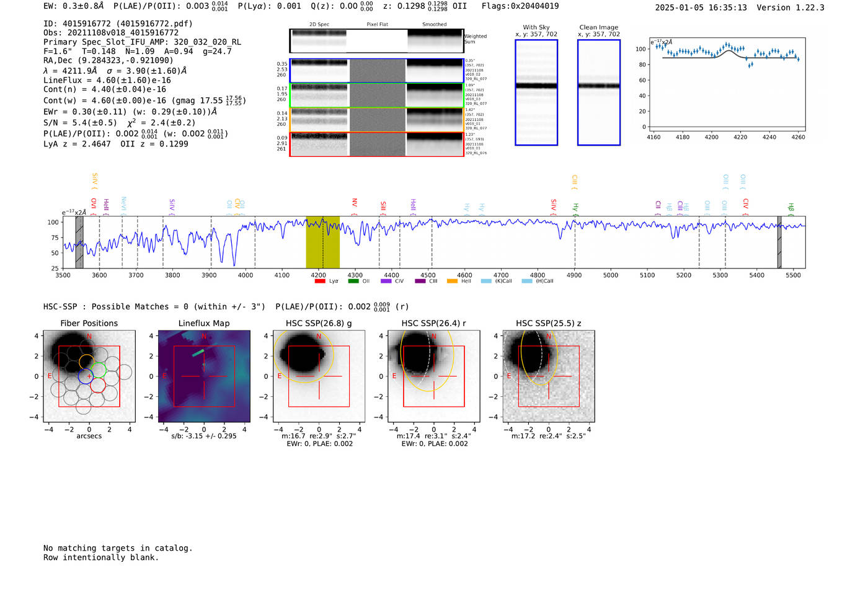
Task: Click the yellow highlighted band at 4200
Action: (322, 242)
